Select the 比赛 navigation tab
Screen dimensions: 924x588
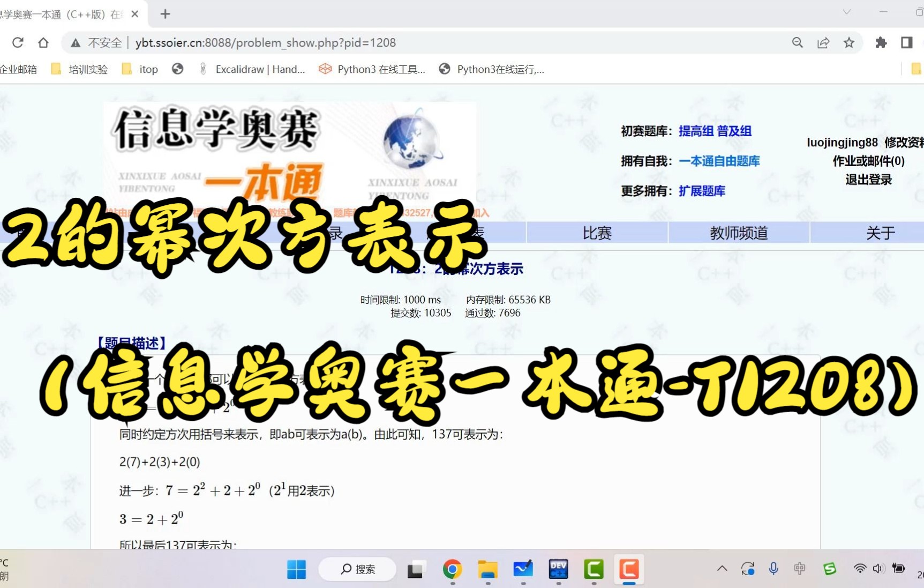click(597, 233)
